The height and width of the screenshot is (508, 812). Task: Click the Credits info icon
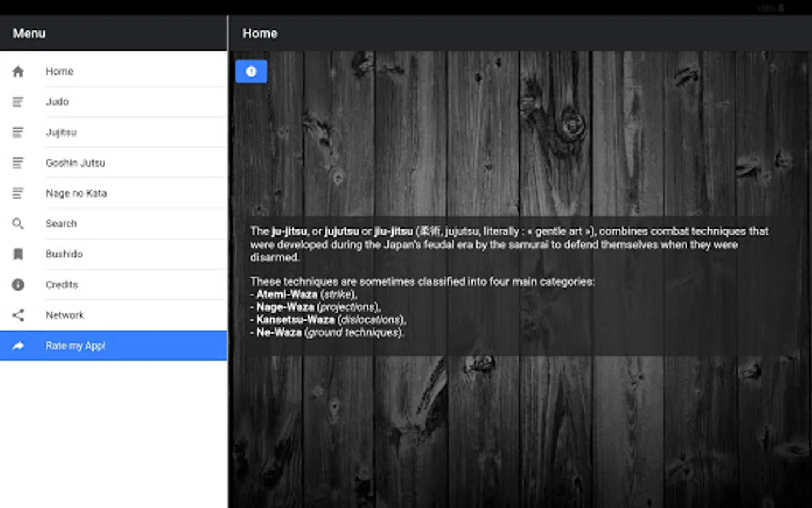coord(18,284)
